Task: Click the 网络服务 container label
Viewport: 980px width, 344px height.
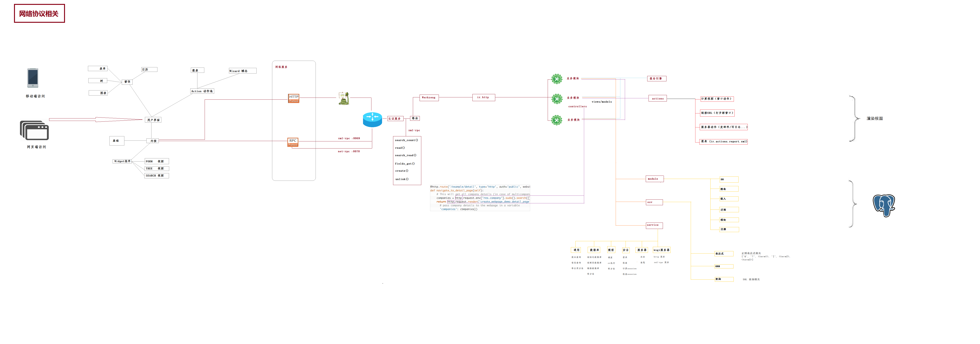Action: pos(282,67)
